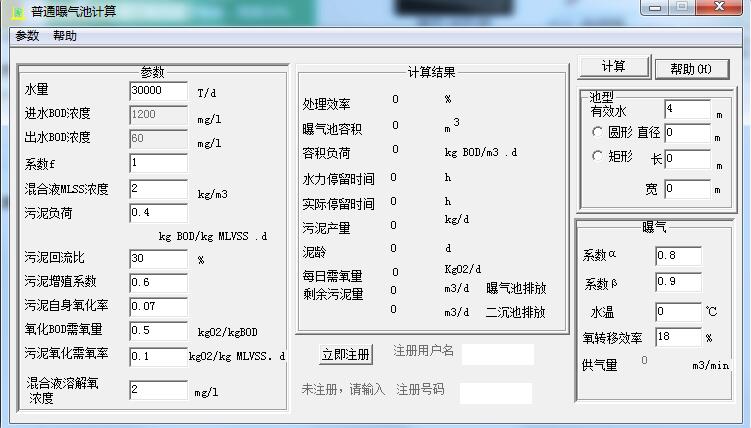751x428 pixels.
Task: Click the 曝气池排放 label
Action: 516,288
